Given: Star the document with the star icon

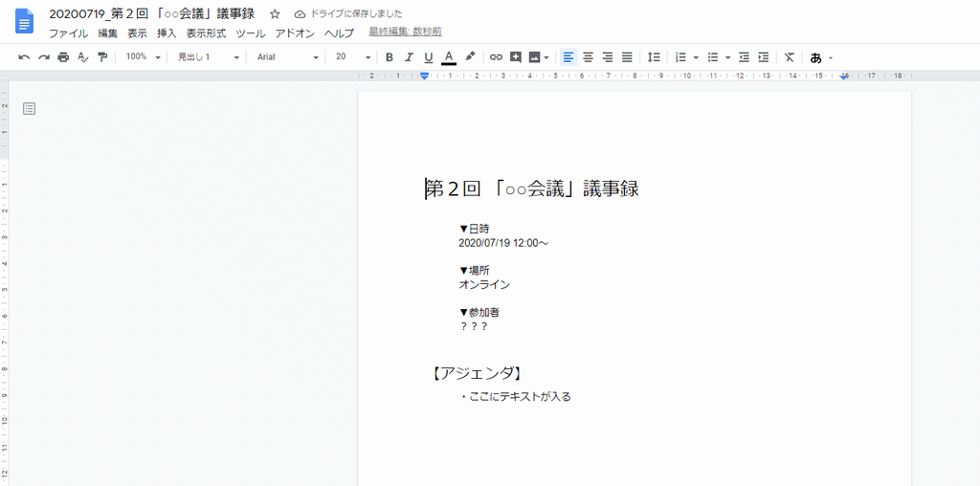Looking at the screenshot, I should pos(275,14).
